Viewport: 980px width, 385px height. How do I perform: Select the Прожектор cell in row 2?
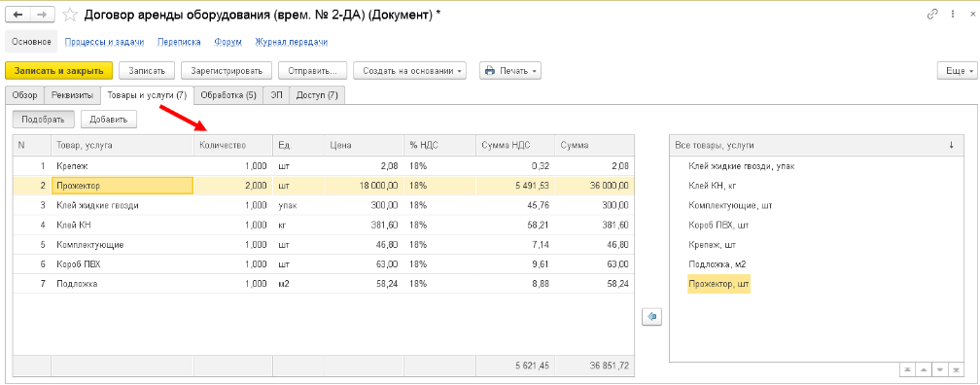[122, 186]
